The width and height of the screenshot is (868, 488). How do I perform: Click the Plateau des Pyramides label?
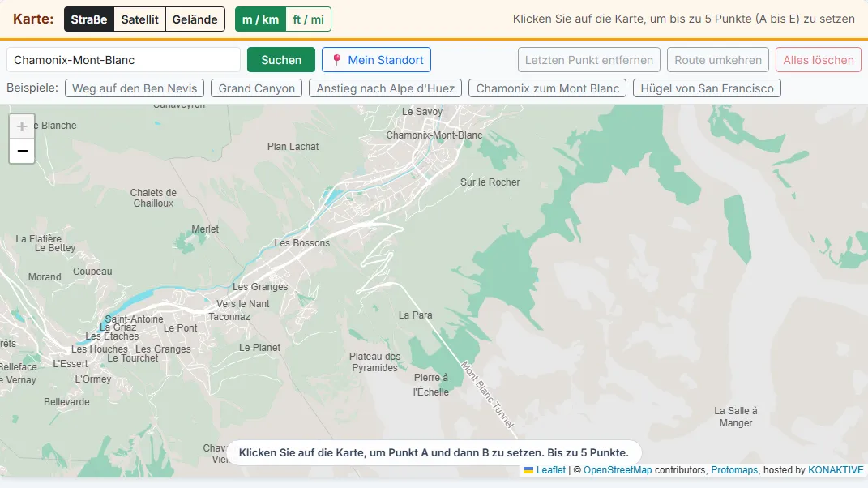click(x=374, y=362)
